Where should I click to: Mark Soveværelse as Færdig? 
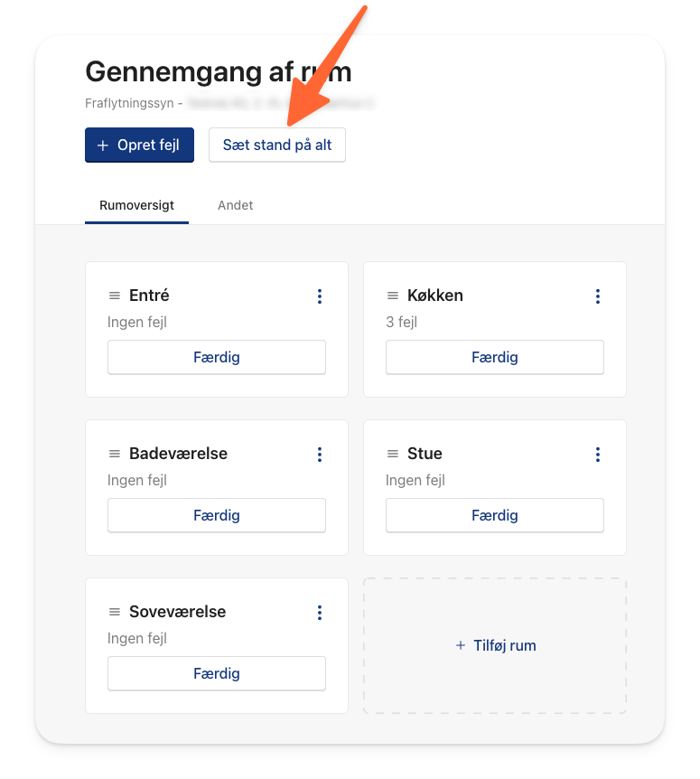(217, 673)
